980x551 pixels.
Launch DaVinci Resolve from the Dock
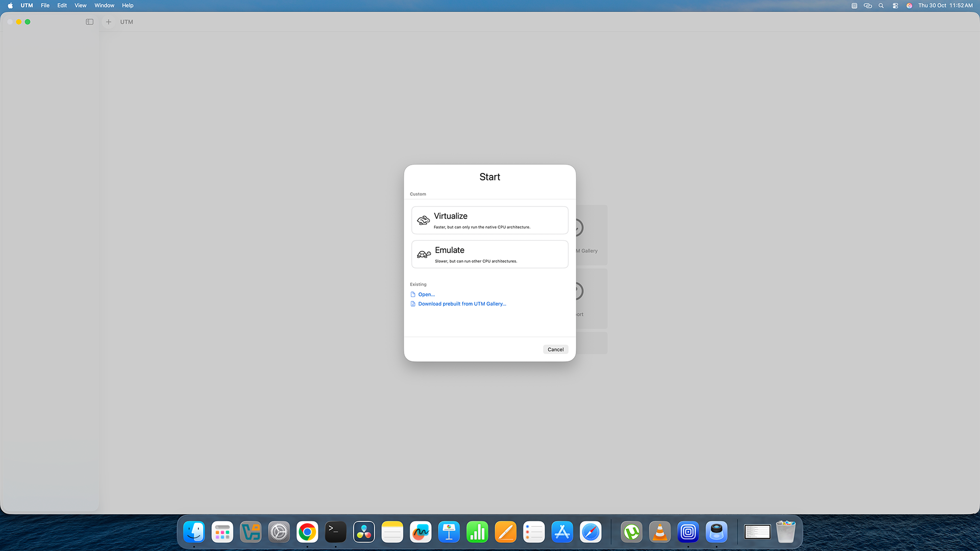click(363, 532)
